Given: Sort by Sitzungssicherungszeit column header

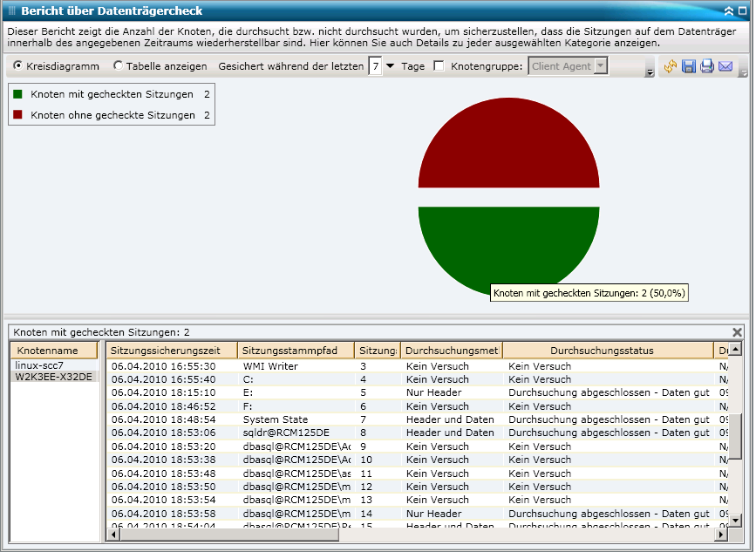Looking at the screenshot, I should tap(172, 351).
